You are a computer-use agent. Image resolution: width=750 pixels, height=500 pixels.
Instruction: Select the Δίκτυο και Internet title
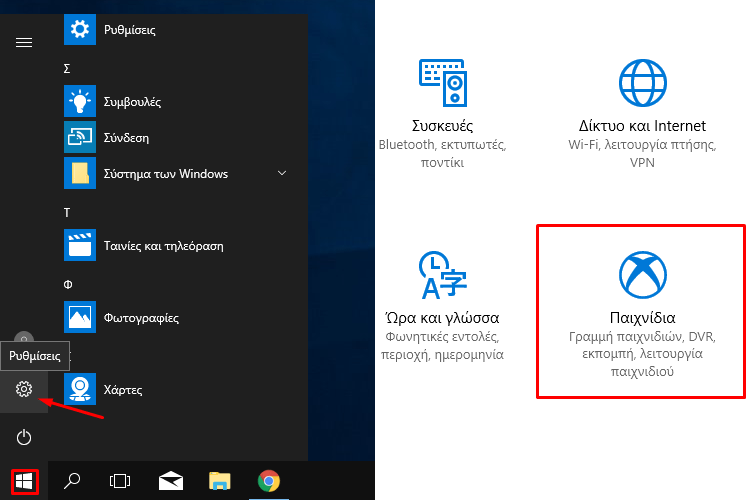pos(642,126)
